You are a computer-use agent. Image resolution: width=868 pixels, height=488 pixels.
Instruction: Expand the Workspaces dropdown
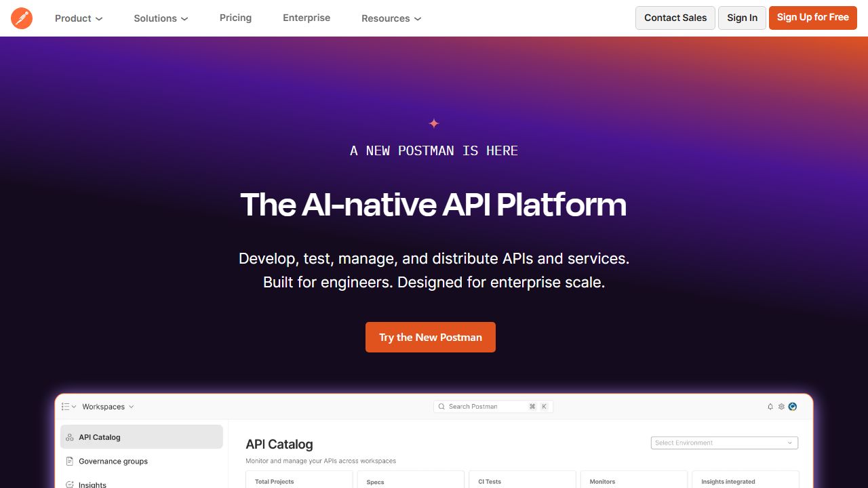pyautogui.click(x=108, y=406)
